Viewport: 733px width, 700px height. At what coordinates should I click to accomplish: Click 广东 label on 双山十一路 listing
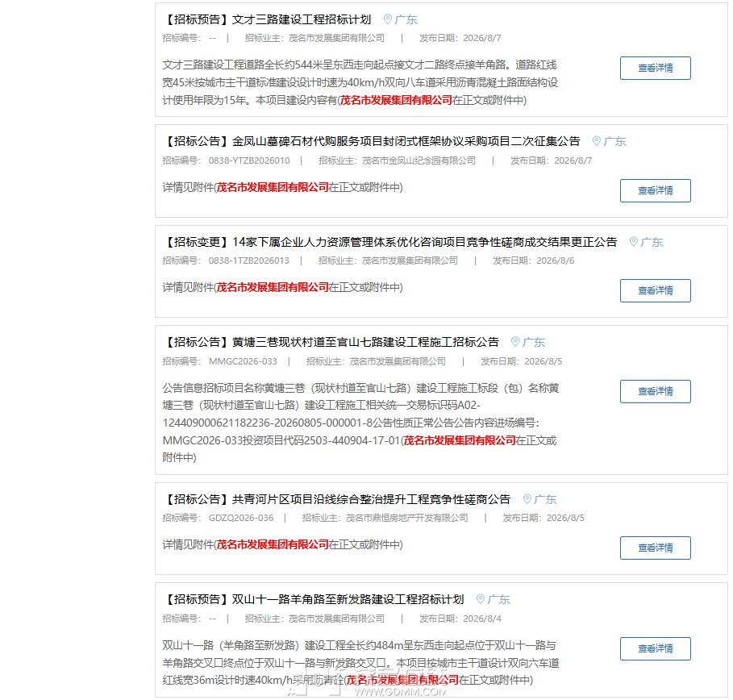point(499,599)
